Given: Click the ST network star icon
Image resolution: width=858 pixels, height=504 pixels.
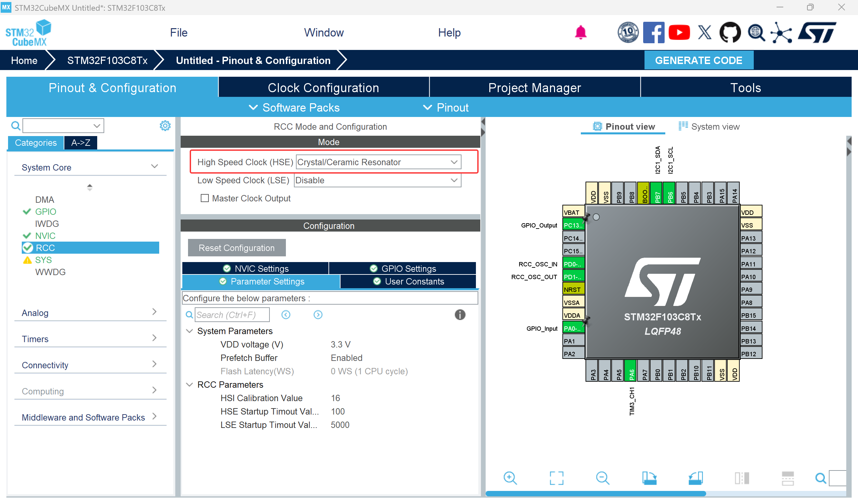Looking at the screenshot, I should (x=781, y=33).
